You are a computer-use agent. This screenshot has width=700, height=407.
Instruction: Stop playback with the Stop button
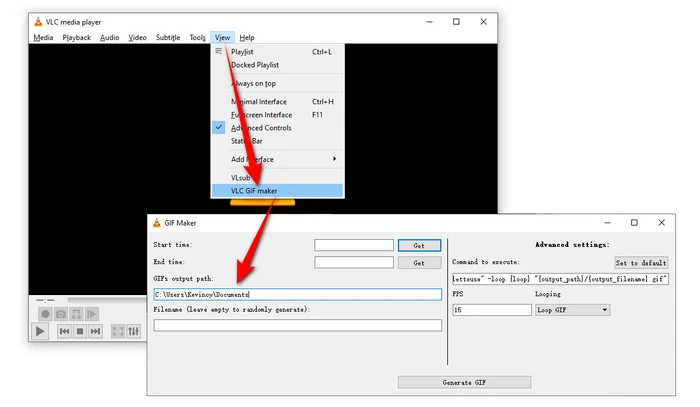pyautogui.click(x=80, y=331)
